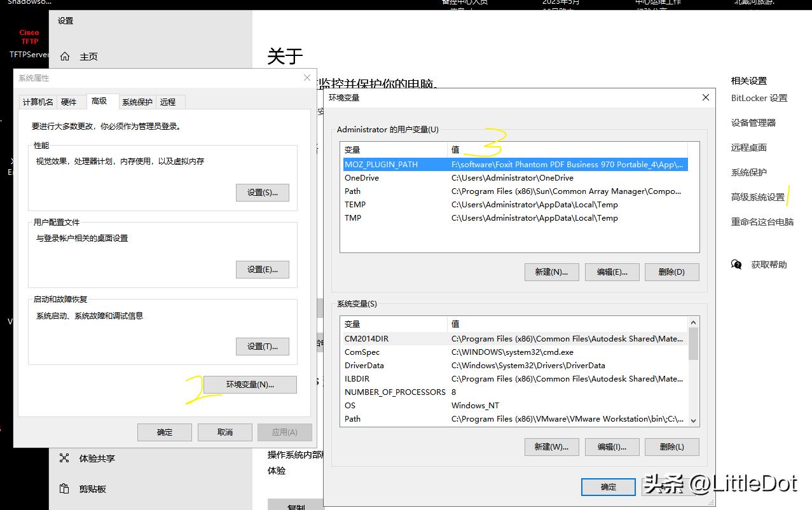812x510 pixels.
Task: Open the 系统保护 tab in 系统属性
Action: 137,101
